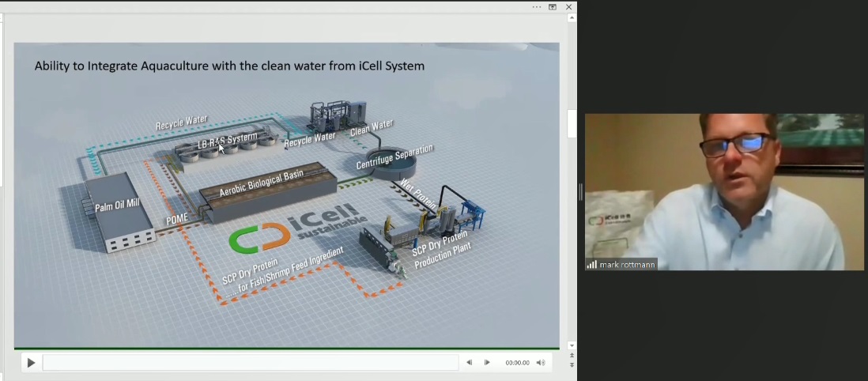Viewport: 868px width, 381px height.
Task: Click the signal bars icon beside mark rottmann
Action: pyautogui.click(x=592, y=265)
